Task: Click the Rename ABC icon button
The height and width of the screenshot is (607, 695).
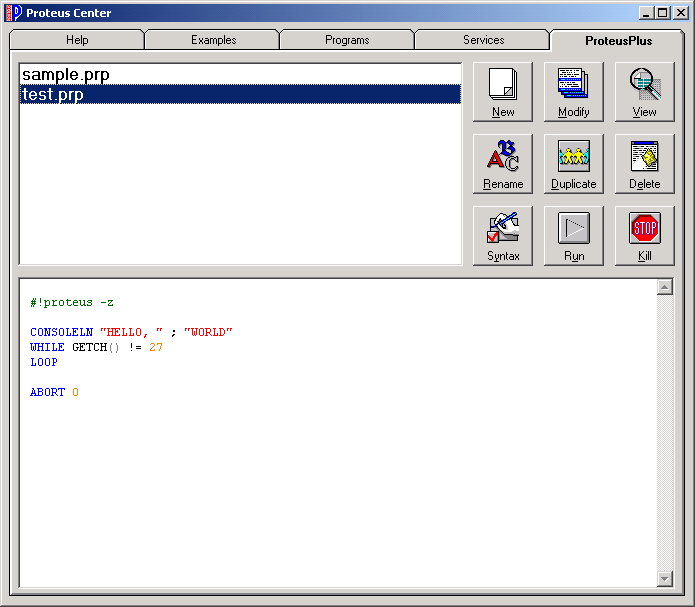Action: tap(503, 164)
